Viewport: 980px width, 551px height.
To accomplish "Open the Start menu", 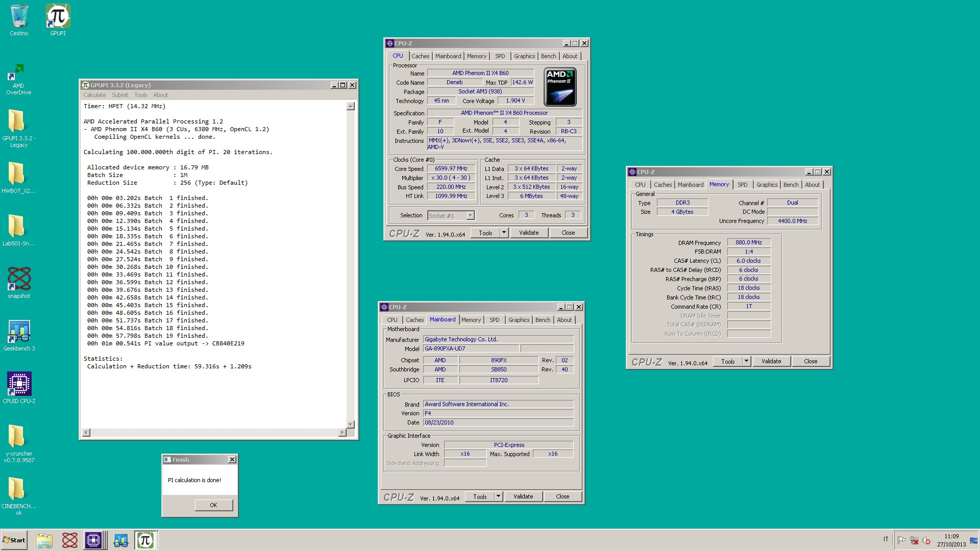I will 14,540.
